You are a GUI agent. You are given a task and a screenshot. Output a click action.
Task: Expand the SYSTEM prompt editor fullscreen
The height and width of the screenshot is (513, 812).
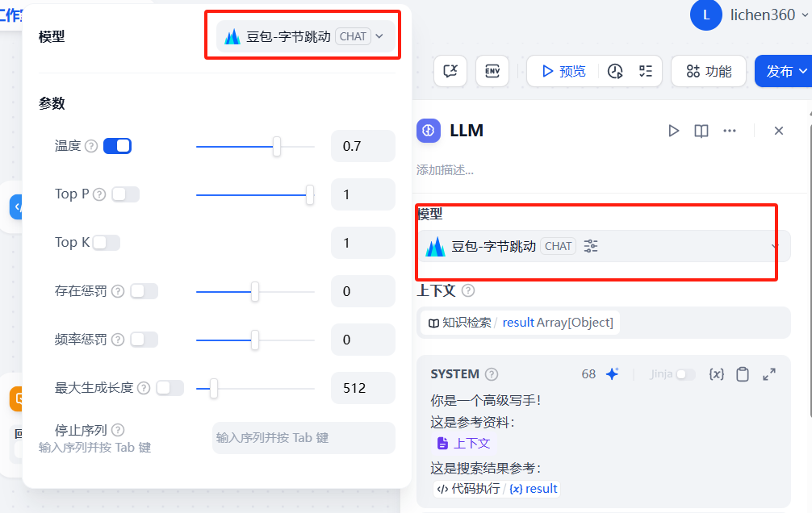click(x=769, y=374)
